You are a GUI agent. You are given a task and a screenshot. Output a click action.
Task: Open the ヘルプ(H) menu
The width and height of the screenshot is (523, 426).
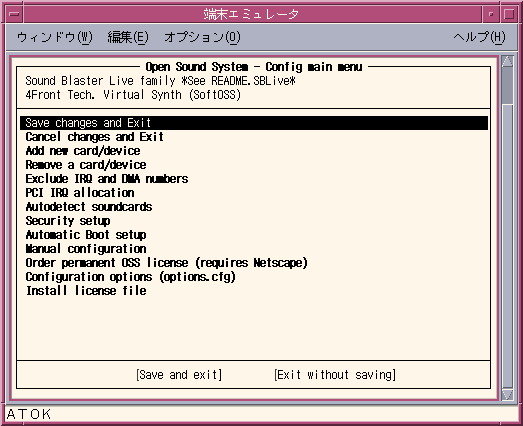pyautogui.click(x=479, y=37)
